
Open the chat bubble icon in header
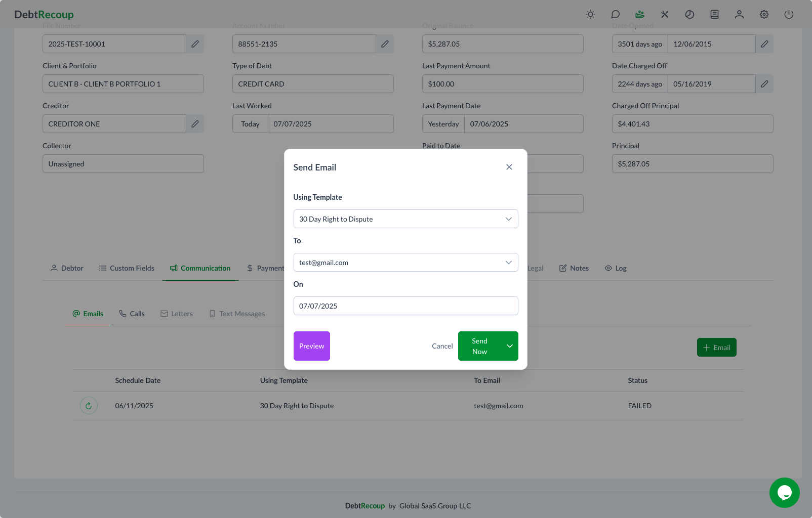(x=615, y=15)
